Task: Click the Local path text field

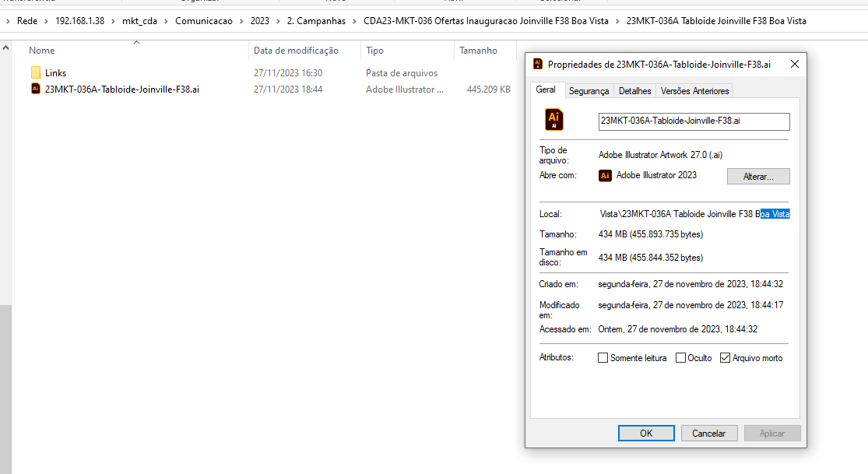Action: 694,214
